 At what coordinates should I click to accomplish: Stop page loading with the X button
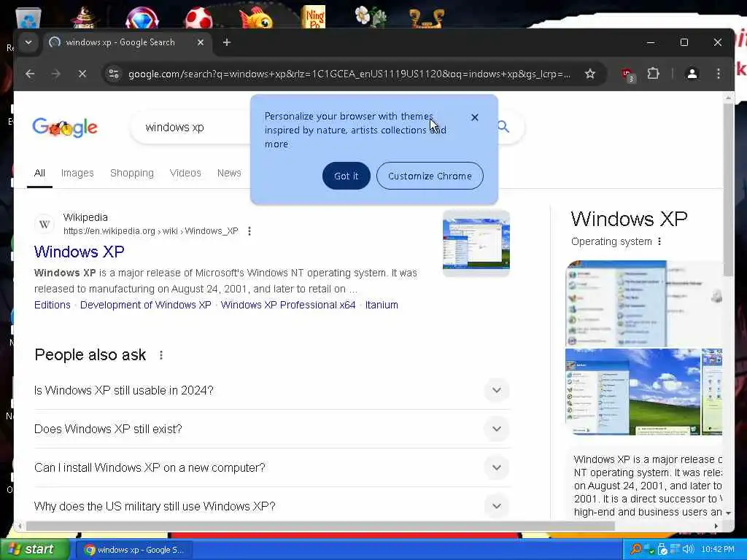(x=82, y=74)
